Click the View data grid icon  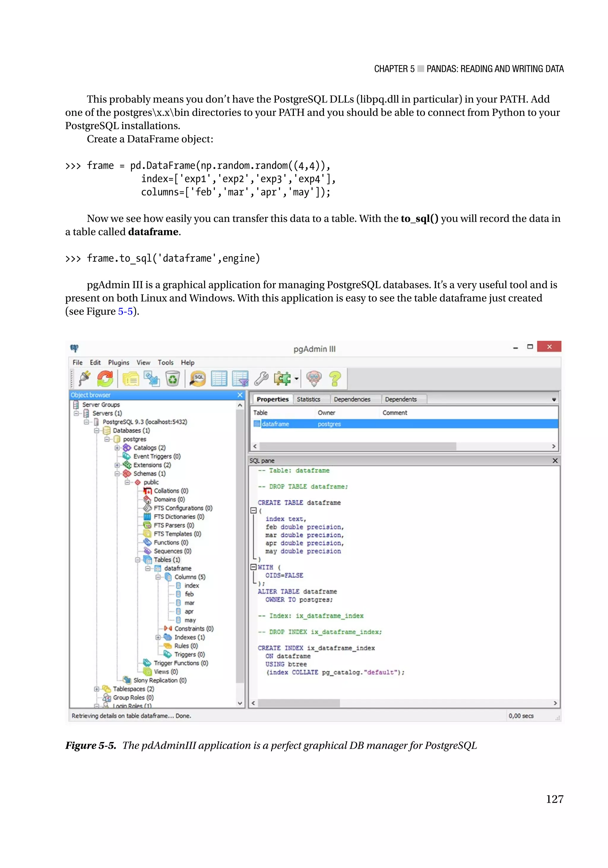(x=219, y=379)
